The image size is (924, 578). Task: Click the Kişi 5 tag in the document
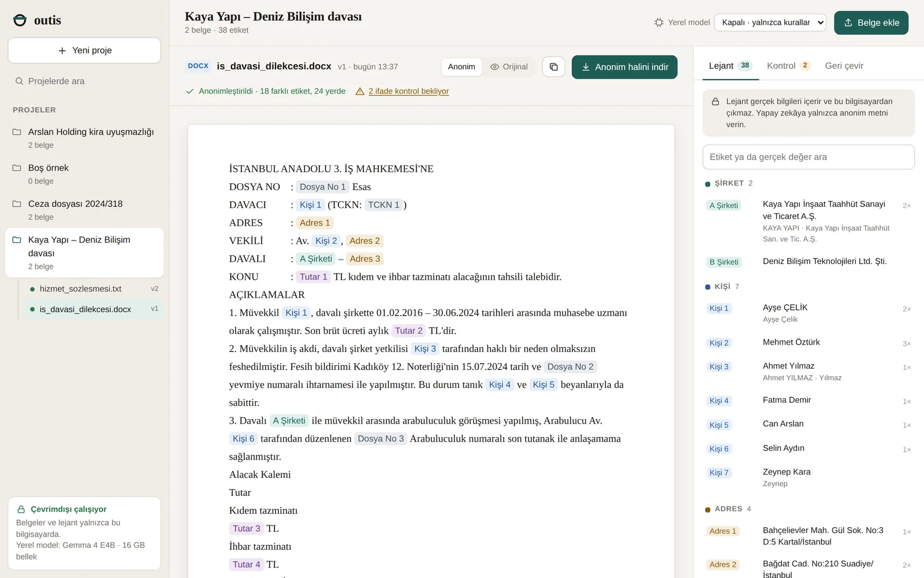click(543, 385)
